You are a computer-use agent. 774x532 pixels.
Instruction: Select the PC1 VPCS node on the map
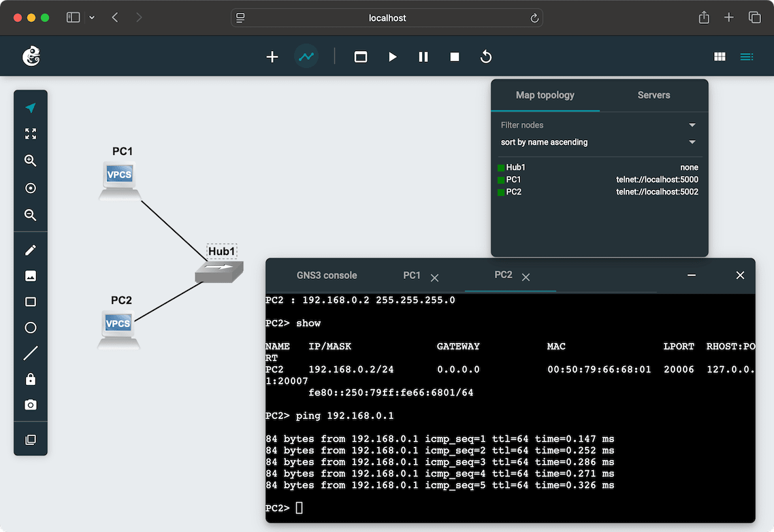point(119,180)
